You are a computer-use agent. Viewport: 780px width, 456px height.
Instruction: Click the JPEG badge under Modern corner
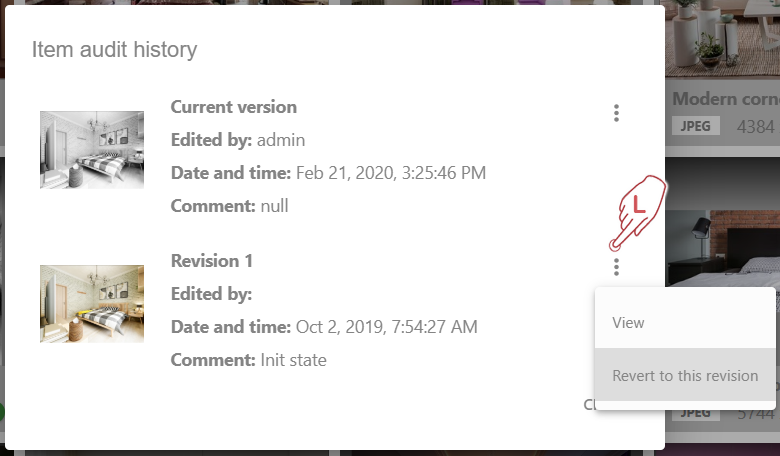[696, 127]
